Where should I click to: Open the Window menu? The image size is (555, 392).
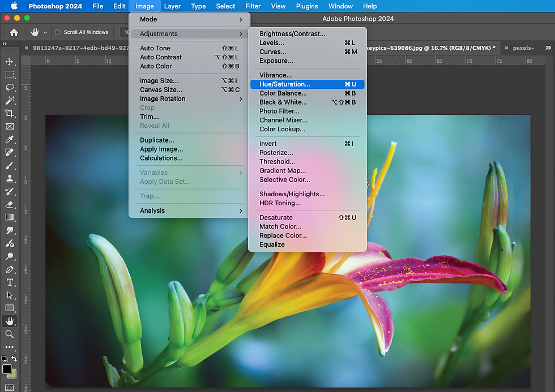point(340,6)
